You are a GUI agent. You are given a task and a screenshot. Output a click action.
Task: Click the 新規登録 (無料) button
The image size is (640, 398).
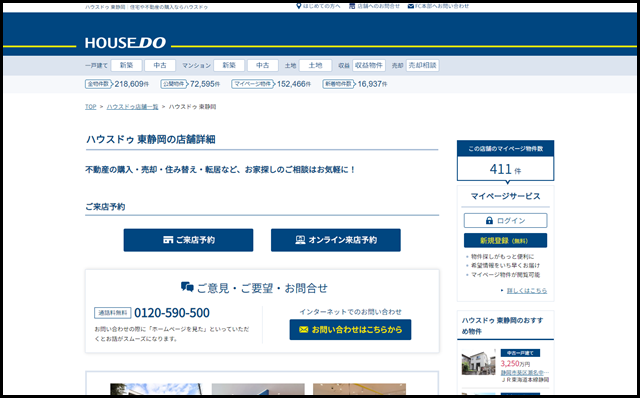tap(505, 240)
